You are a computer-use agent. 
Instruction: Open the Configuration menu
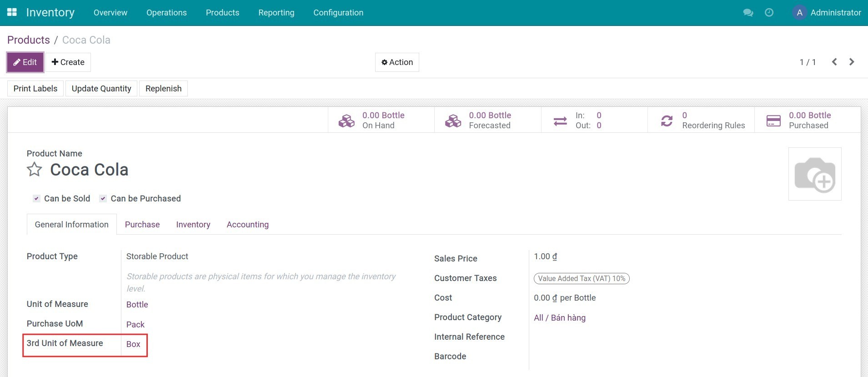[x=338, y=13]
